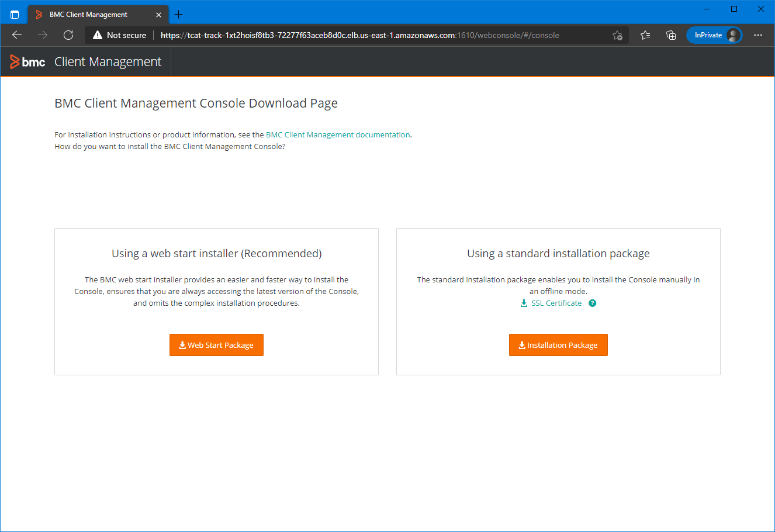Reload the current page

point(68,35)
